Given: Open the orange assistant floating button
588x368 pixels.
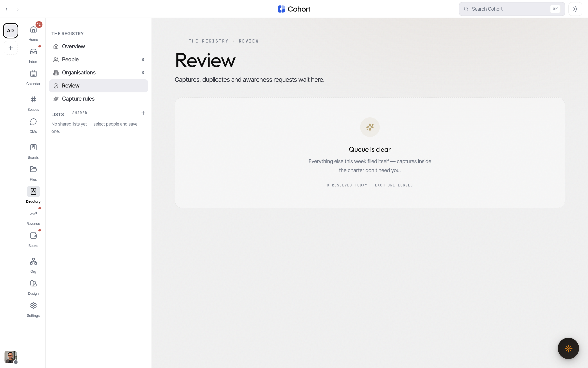Looking at the screenshot, I should coord(568,348).
